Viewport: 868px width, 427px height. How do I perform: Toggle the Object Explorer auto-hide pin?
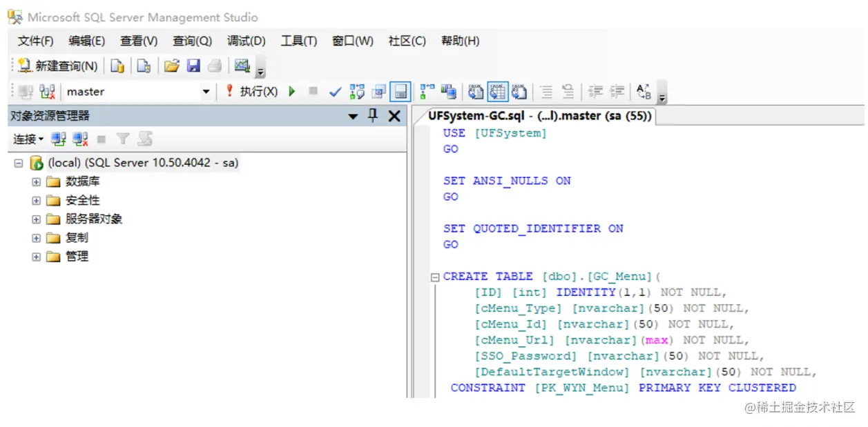click(x=373, y=116)
